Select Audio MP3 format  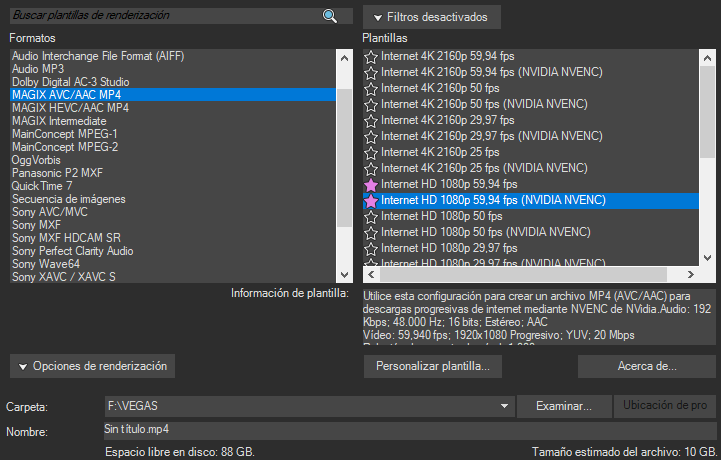(x=173, y=69)
